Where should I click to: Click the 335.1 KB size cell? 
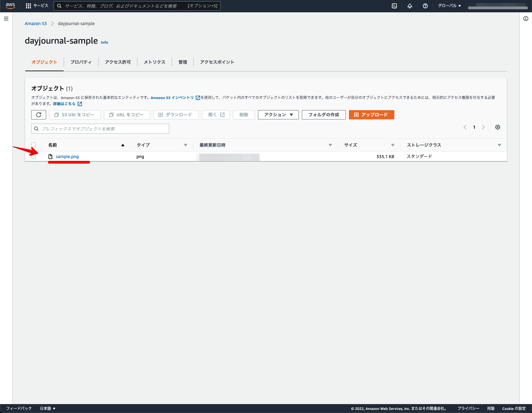pos(385,157)
